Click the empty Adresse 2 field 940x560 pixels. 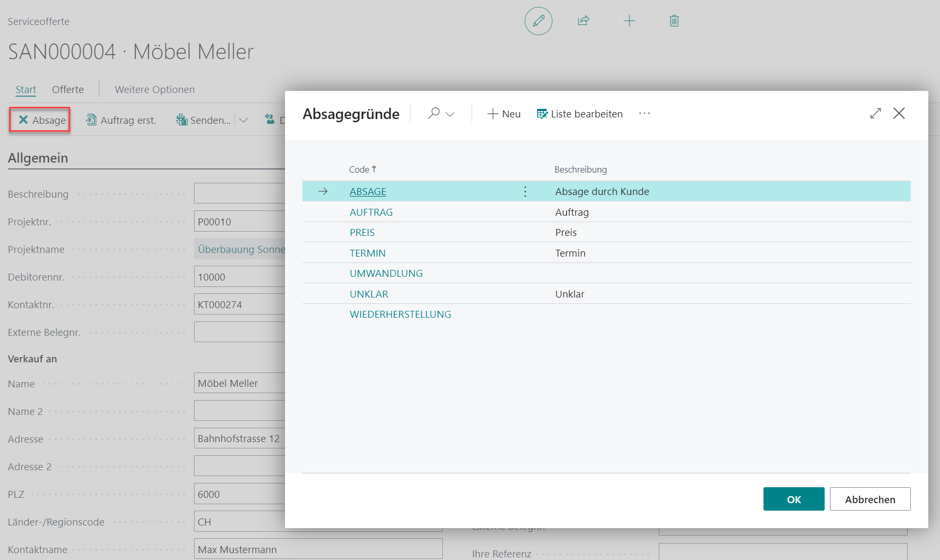[240, 466]
